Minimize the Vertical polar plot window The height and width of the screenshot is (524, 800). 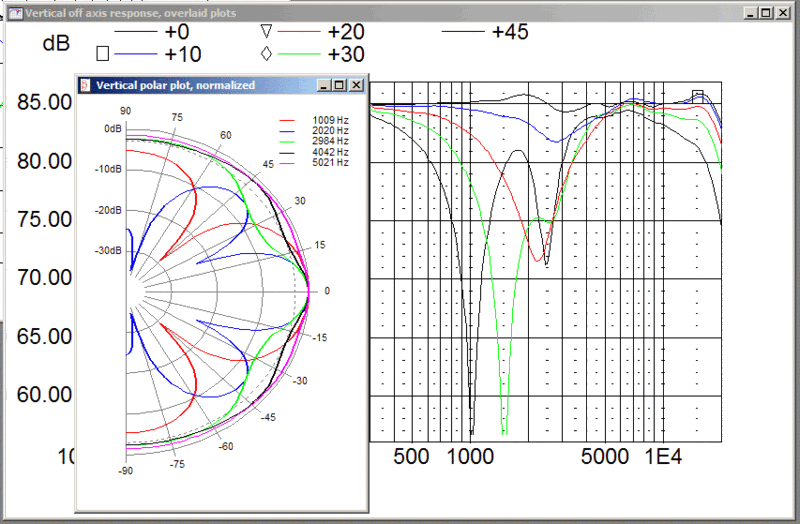[323, 85]
